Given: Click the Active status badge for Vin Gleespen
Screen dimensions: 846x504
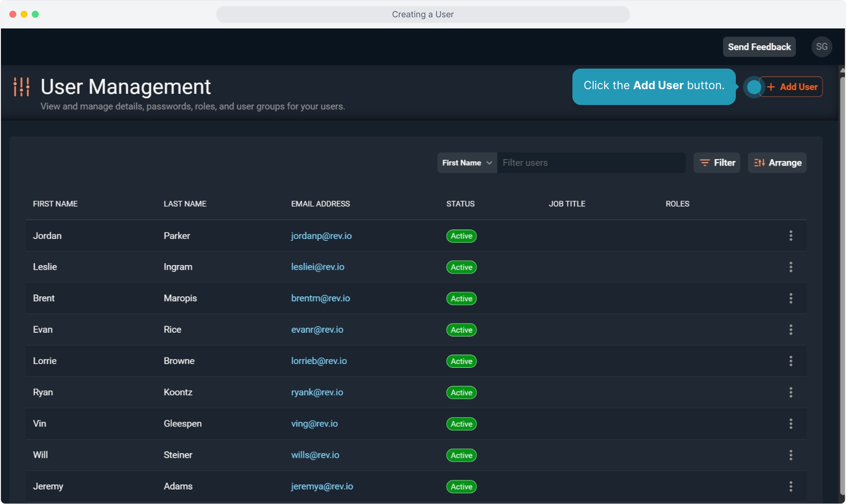Looking at the screenshot, I should click(x=461, y=424).
